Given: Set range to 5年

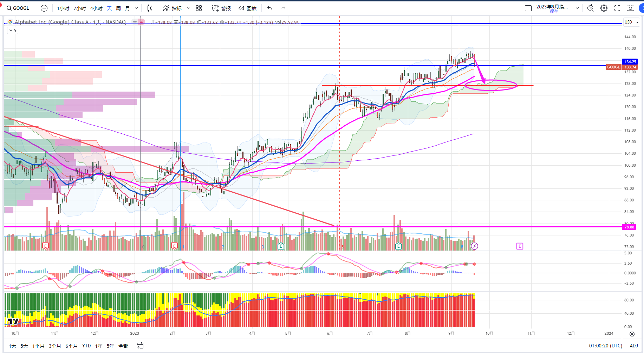Looking at the screenshot, I should 111,346.
